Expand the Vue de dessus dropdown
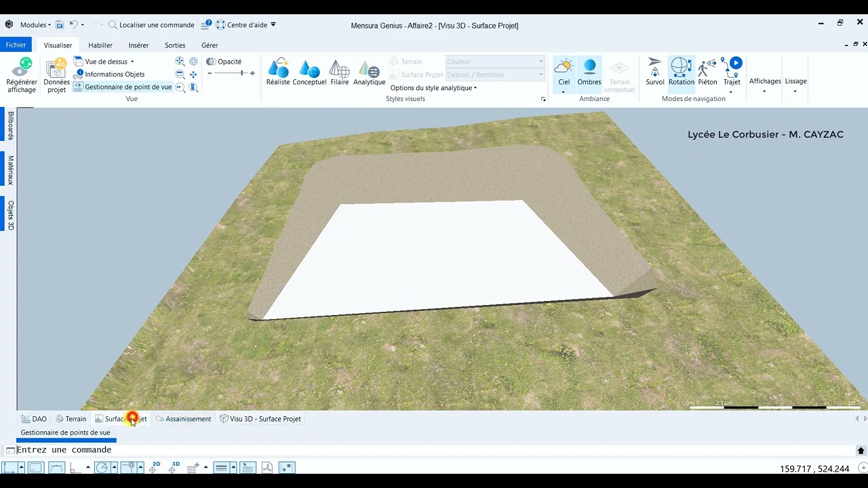Image resolution: width=868 pixels, height=488 pixels. point(108,62)
